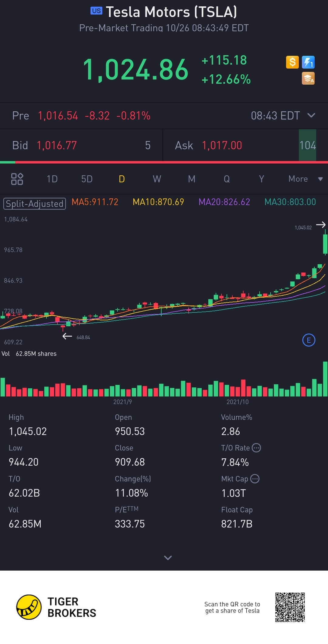Tap the chart low label 648.84
Screen dimensions: 328x644
tap(83, 337)
